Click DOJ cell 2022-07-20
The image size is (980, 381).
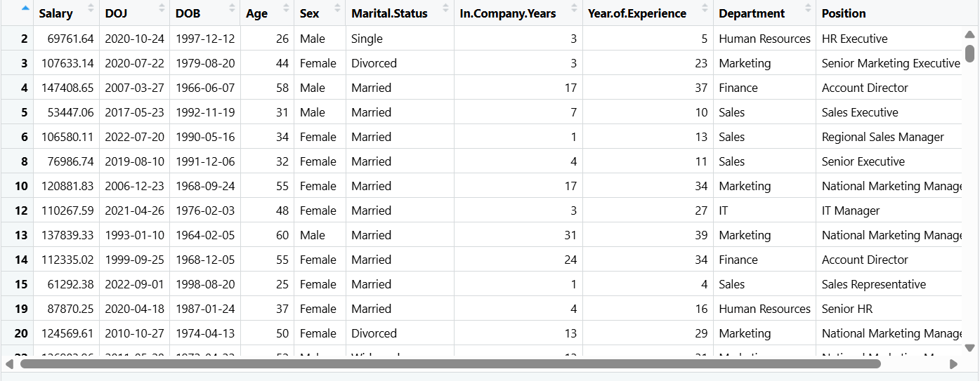[134, 137]
